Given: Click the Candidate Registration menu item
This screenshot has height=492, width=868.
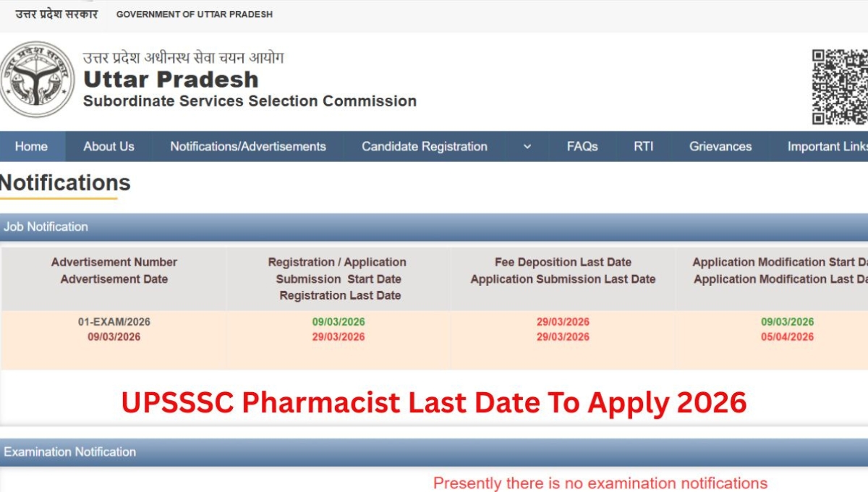Looking at the screenshot, I should click(423, 146).
